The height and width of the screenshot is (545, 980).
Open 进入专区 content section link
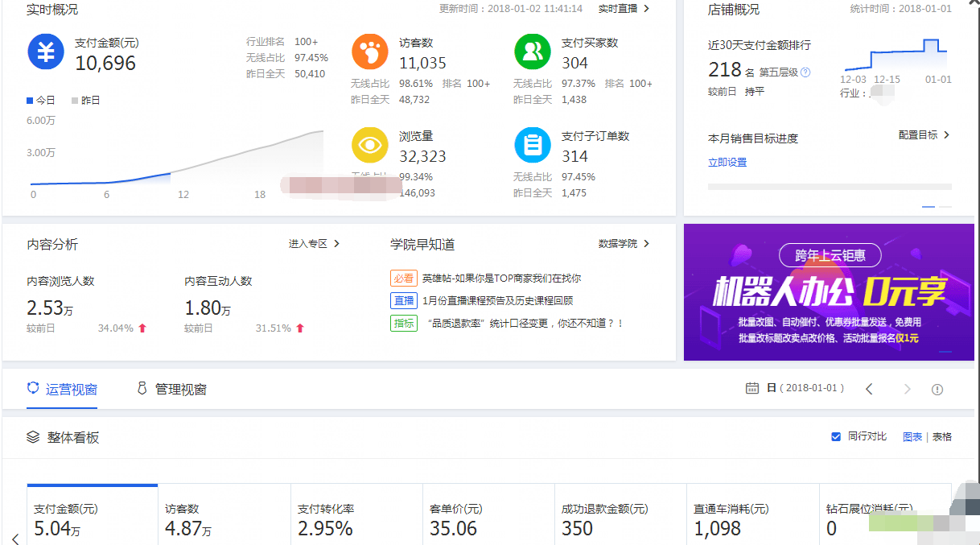pos(315,243)
